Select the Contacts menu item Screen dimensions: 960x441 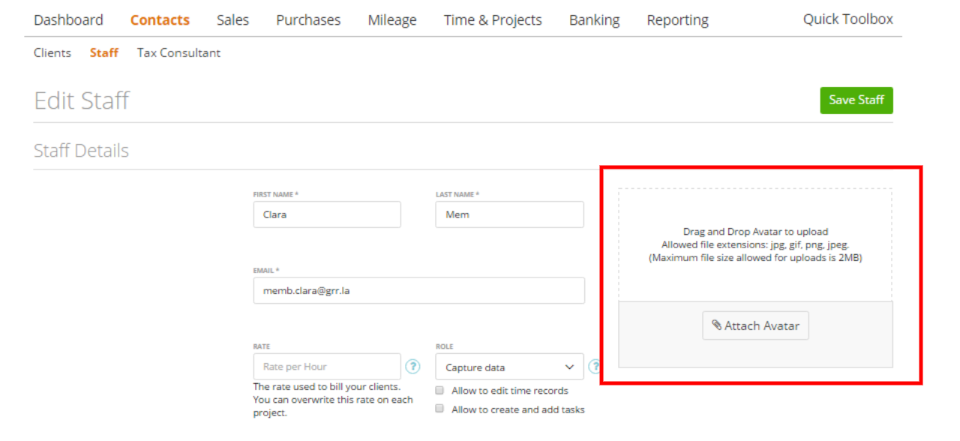click(160, 20)
